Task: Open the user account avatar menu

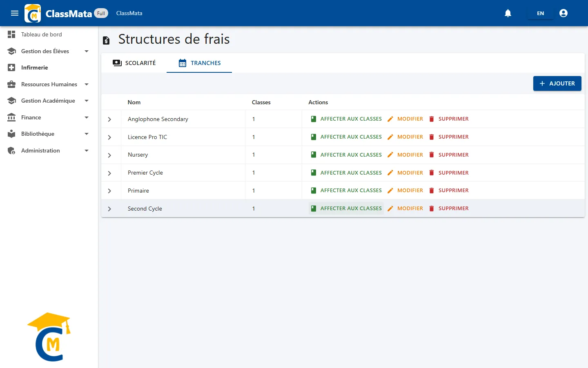Action: pos(563,13)
